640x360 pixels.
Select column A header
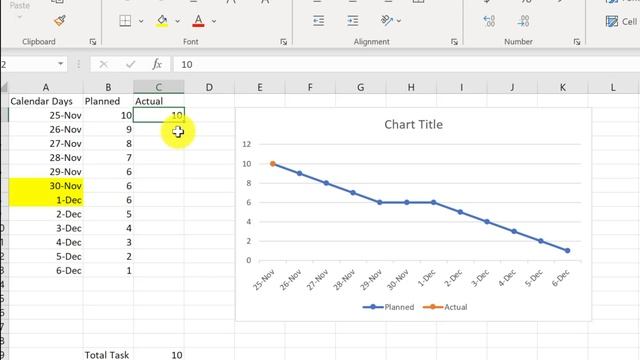(x=46, y=87)
